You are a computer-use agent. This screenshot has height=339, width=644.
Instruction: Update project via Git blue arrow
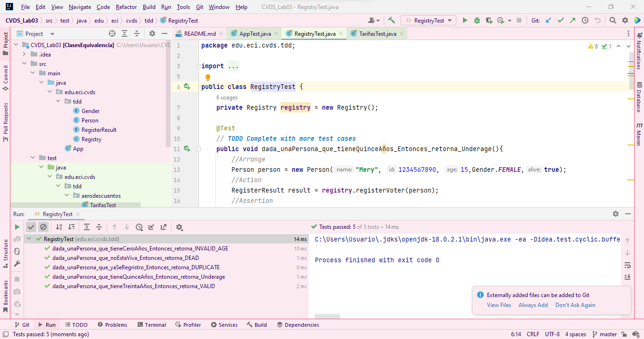[548, 21]
